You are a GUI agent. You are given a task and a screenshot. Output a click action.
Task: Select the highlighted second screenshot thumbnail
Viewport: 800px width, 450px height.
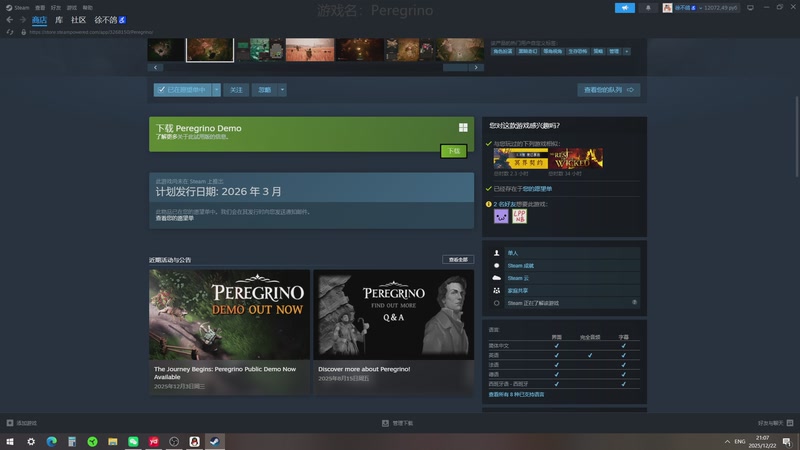click(x=210, y=50)
